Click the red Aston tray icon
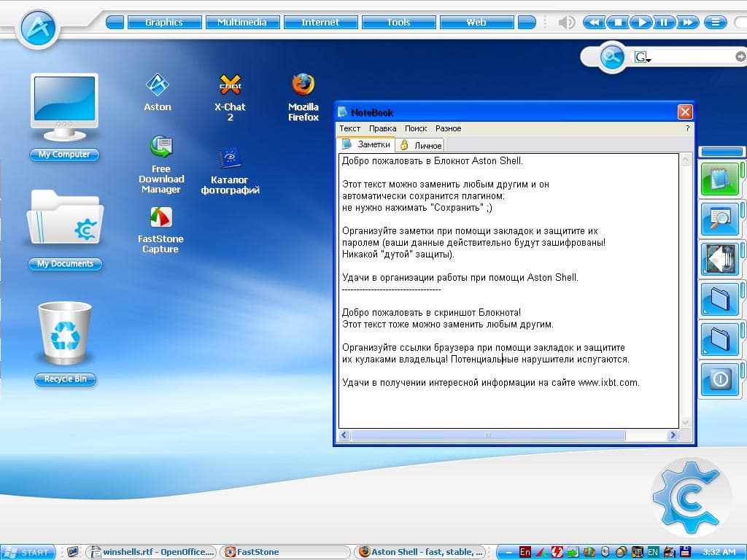Image resolution: width=747 pixels, height=560 pixels. click(x=541, y=552)
